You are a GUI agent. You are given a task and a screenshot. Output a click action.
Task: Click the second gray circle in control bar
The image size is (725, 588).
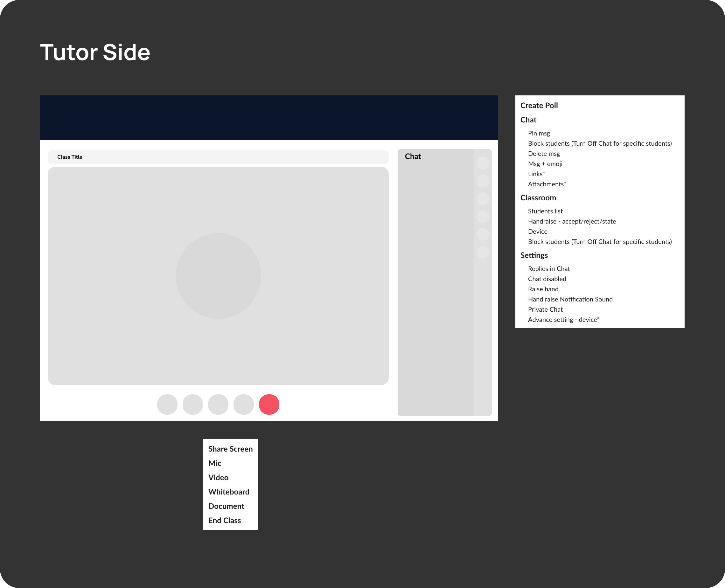tap(193, 405)
